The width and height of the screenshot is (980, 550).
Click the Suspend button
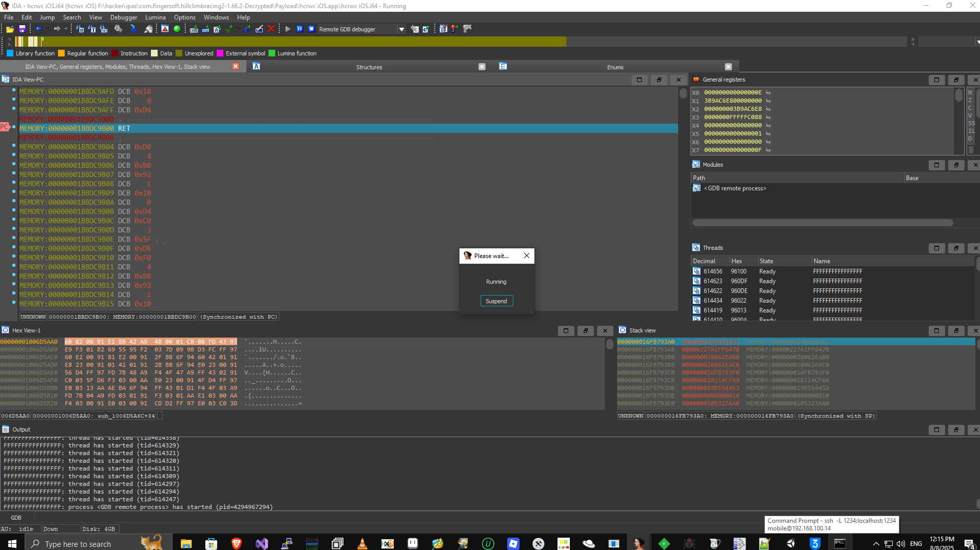tap(496, 301)
